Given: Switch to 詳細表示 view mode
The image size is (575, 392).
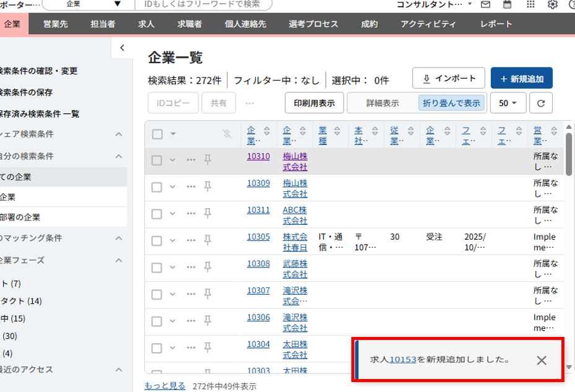Looking at the screenshot, I should pyautogui.click(x=382, y=103).
